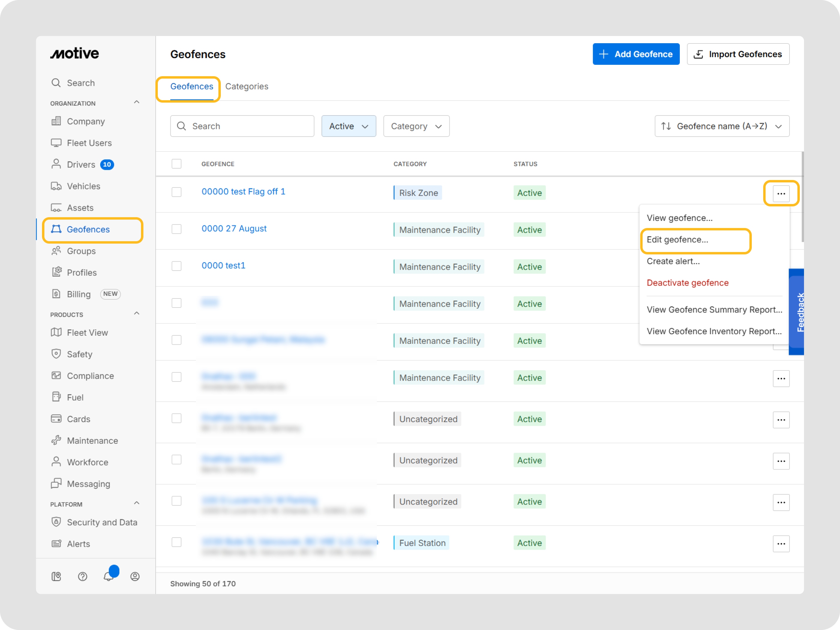Click the Add Geofence button
The width and height of the screenshot is (840, 630).
636,54
